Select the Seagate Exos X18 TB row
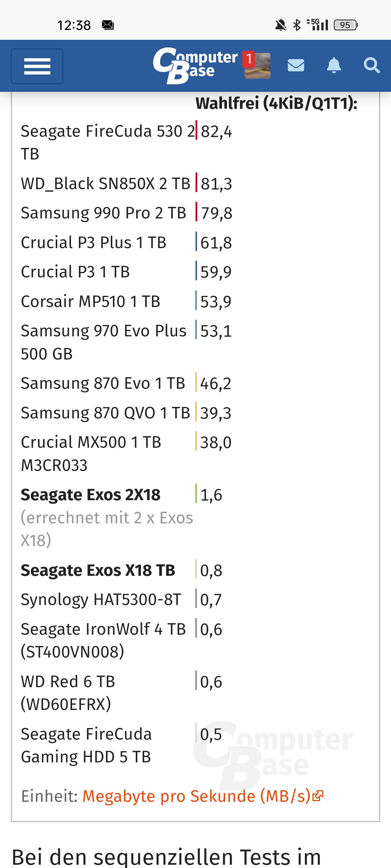391x868 pixels. 195,570
